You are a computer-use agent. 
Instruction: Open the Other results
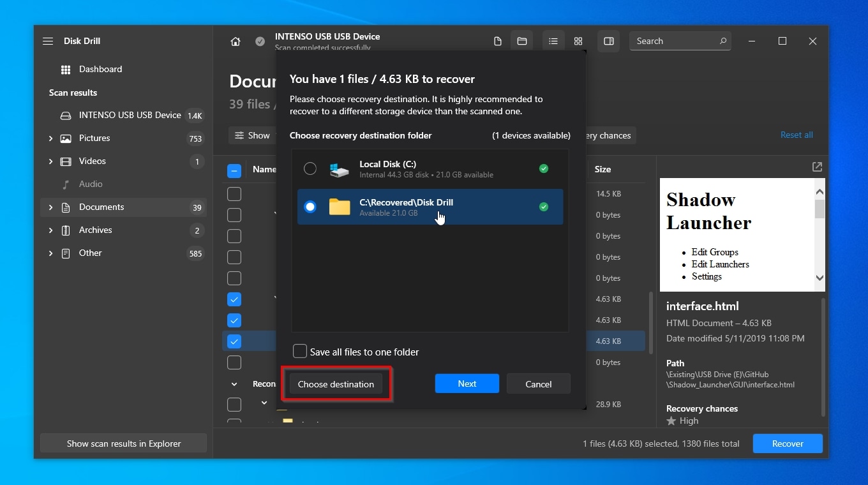pos(123,253)
